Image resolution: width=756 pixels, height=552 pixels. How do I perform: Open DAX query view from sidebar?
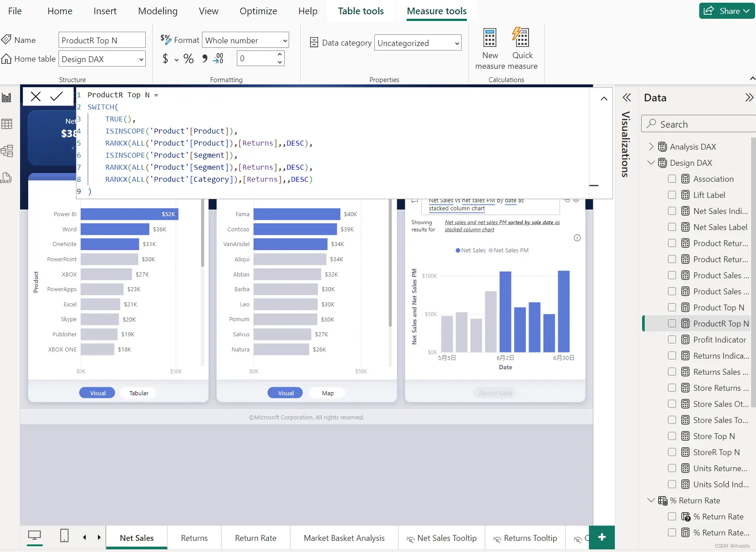[x=6, y=178]
